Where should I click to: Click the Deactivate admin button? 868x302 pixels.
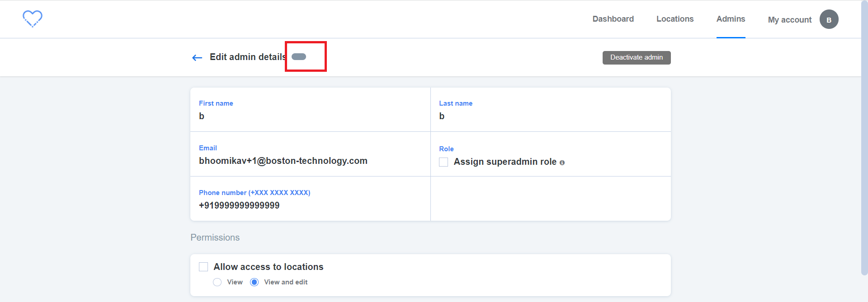click(637, 57)
